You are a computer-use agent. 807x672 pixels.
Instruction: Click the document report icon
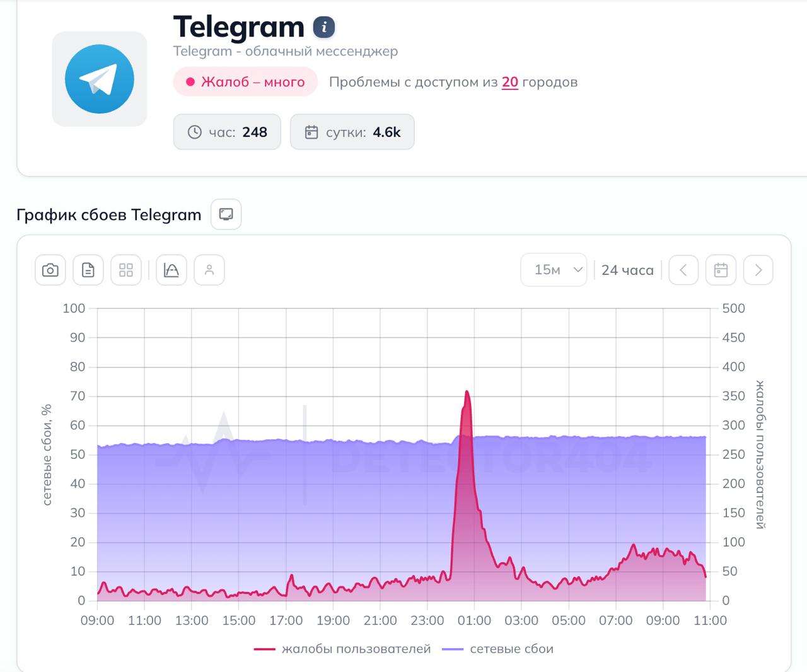coord(88,270)
